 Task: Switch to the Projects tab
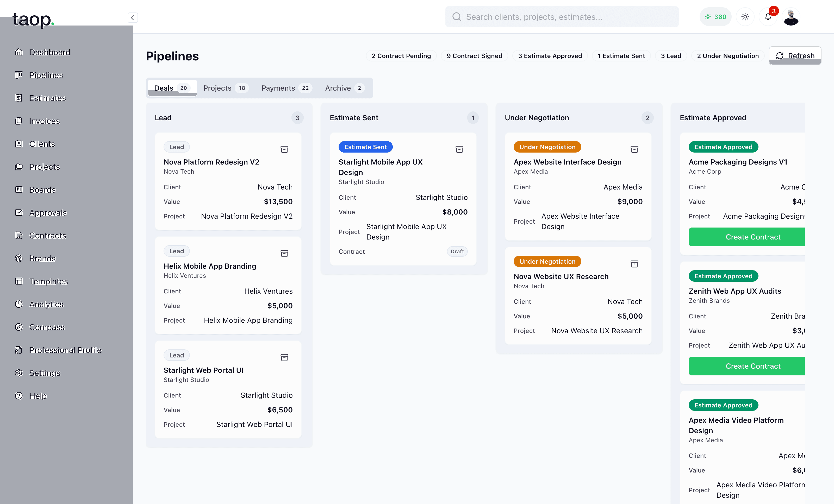226,88
